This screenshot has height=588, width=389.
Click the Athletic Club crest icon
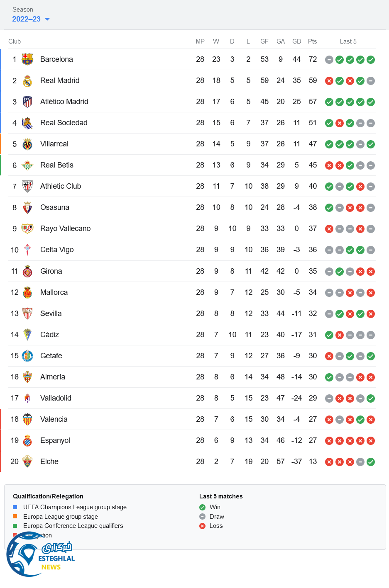click(x=27, y=186)
